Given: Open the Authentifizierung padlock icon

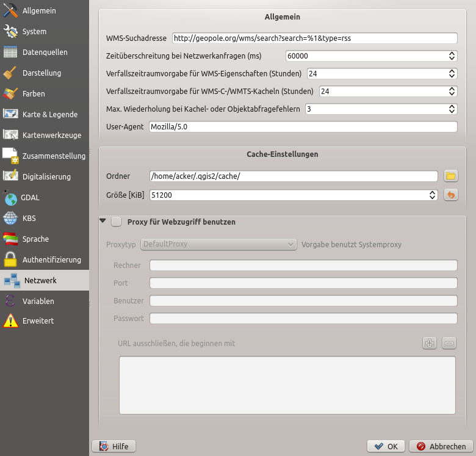Looking at the screenshot, I should point(10,260).
